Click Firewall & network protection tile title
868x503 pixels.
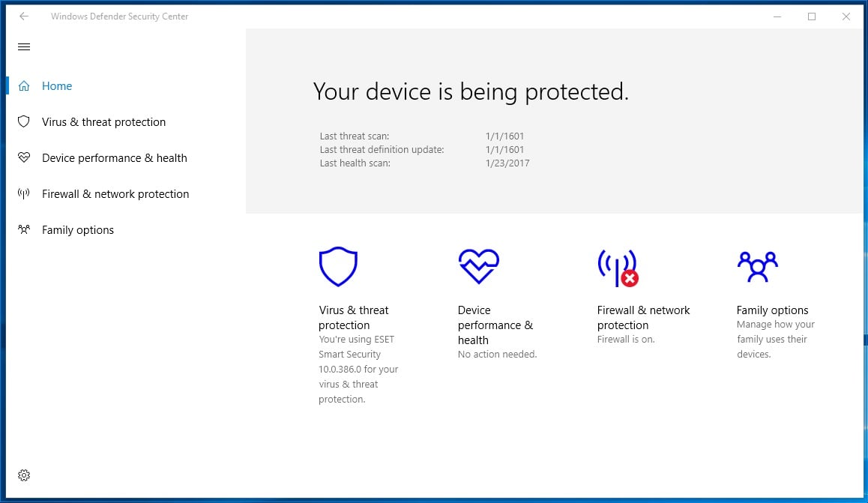643,318
